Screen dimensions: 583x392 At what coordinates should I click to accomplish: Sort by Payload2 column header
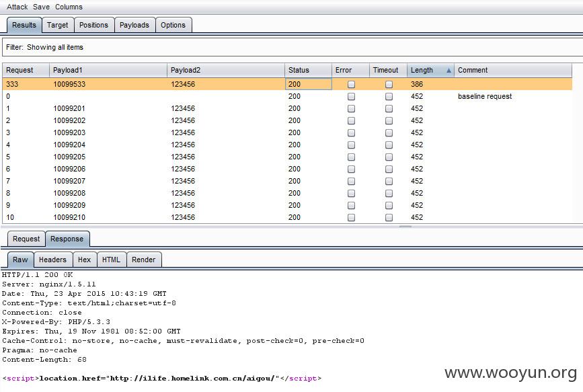(x=225, y=70)
